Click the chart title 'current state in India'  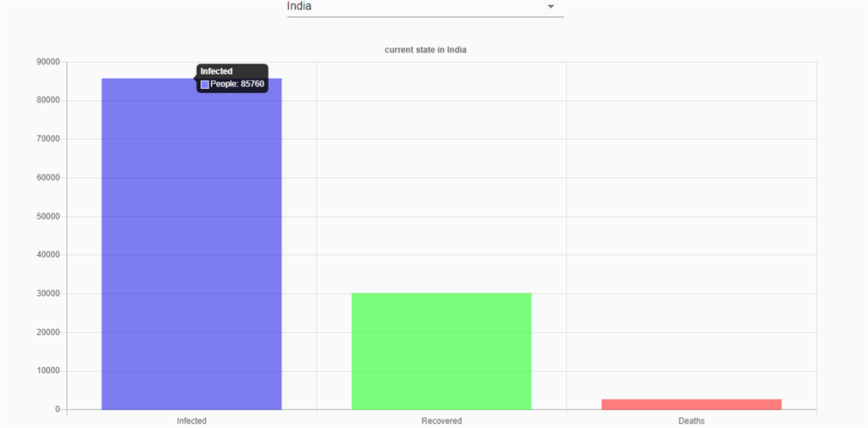pos(426,50)
